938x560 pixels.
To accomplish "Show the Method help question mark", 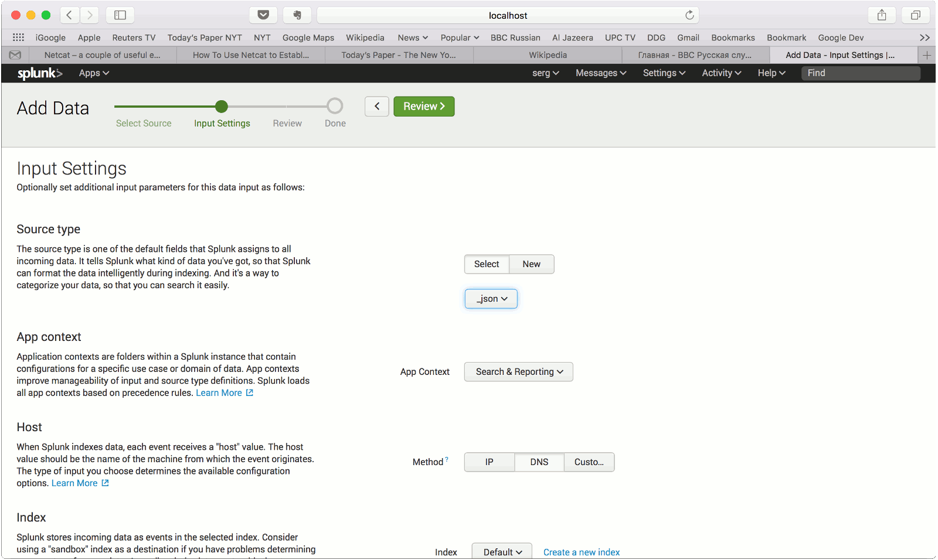I will pos(447,460).
